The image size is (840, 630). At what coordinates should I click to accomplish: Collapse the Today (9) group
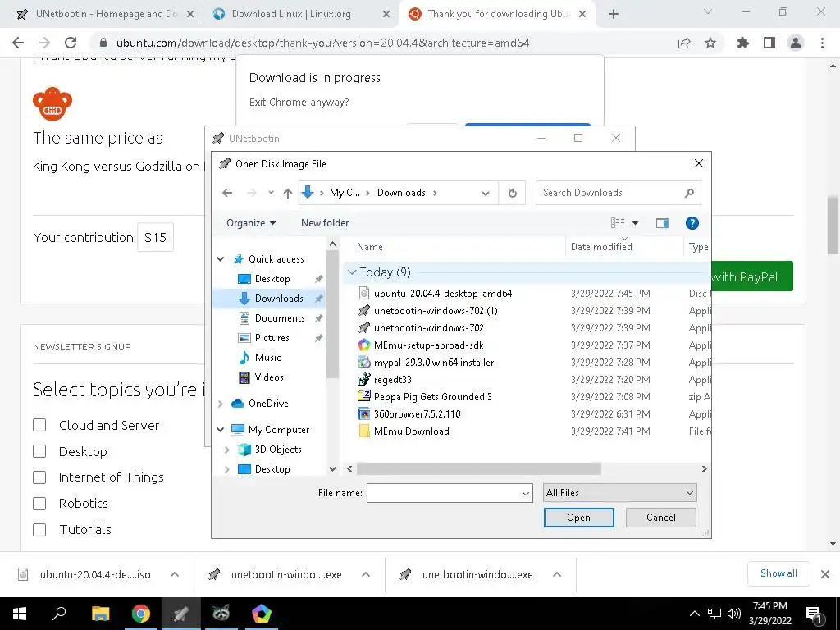[352, 272]
